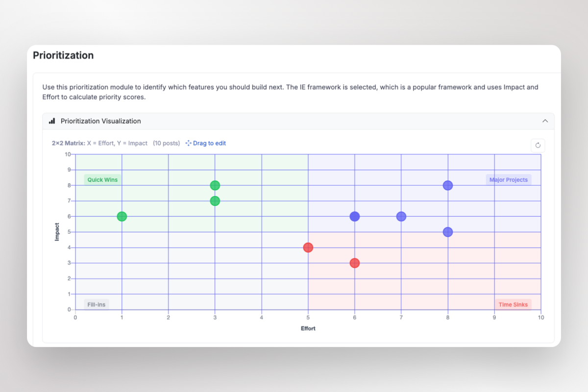Collapse the Prioritization Visualization panel via the chevron

tap(545, 121)
